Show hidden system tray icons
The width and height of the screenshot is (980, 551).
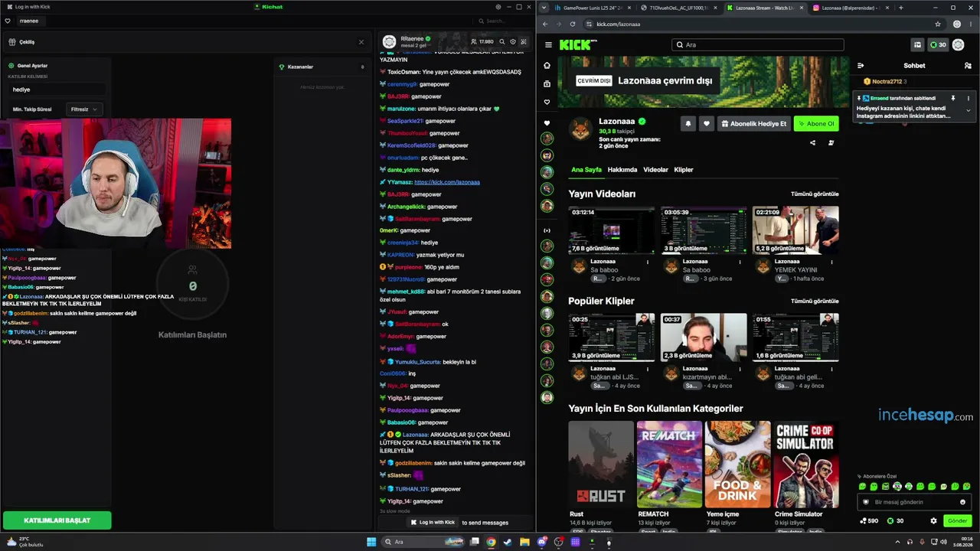[x=897, y=542]
